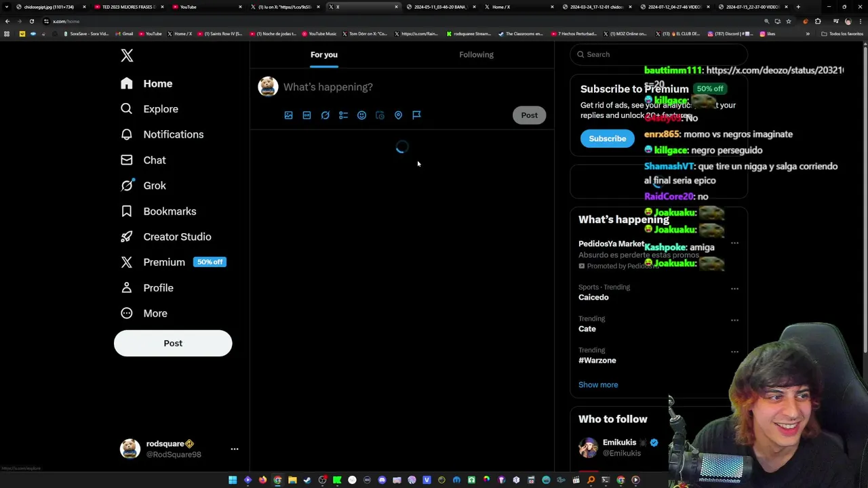Focus the Search box on X

(658, 54)
